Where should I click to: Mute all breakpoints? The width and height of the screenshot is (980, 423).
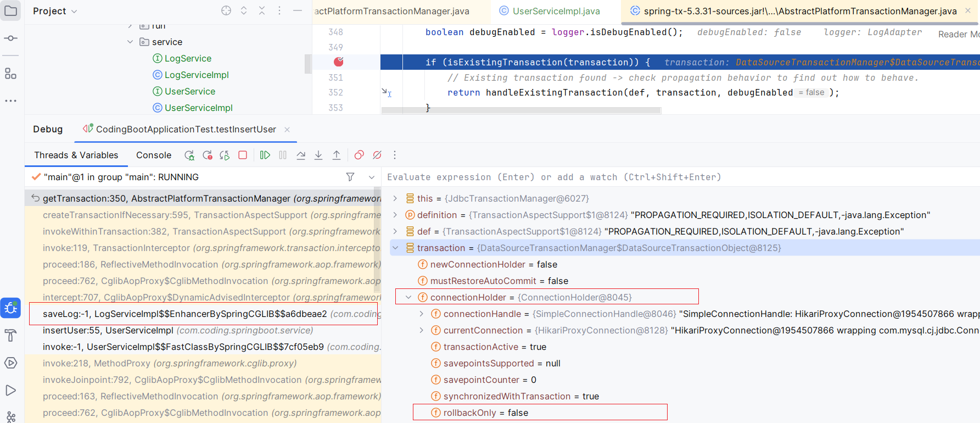[377, 155]
